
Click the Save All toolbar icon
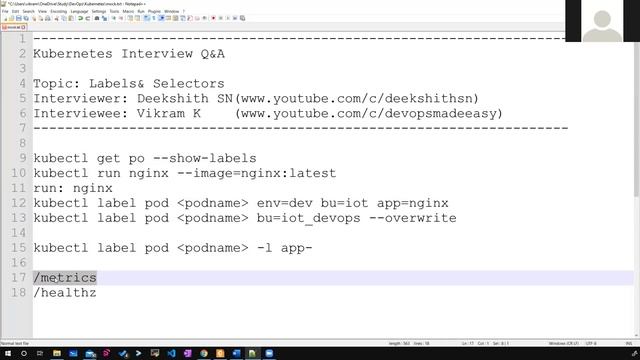26,18
